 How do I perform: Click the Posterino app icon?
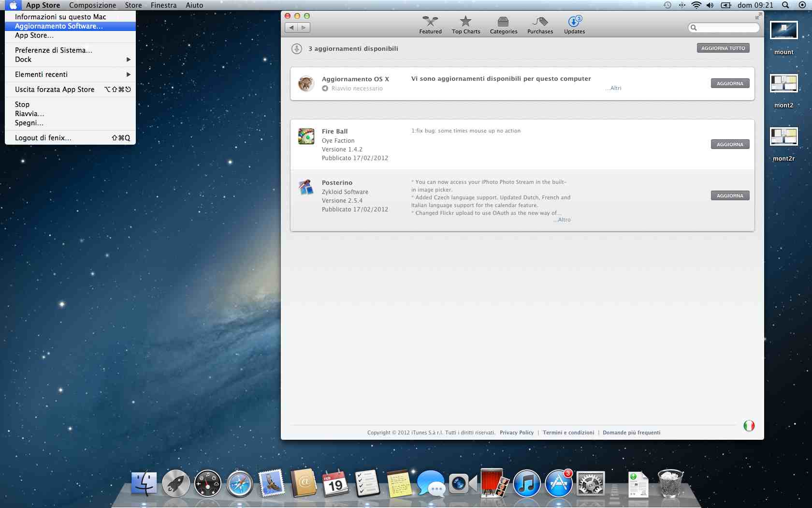tap(306, 187)
